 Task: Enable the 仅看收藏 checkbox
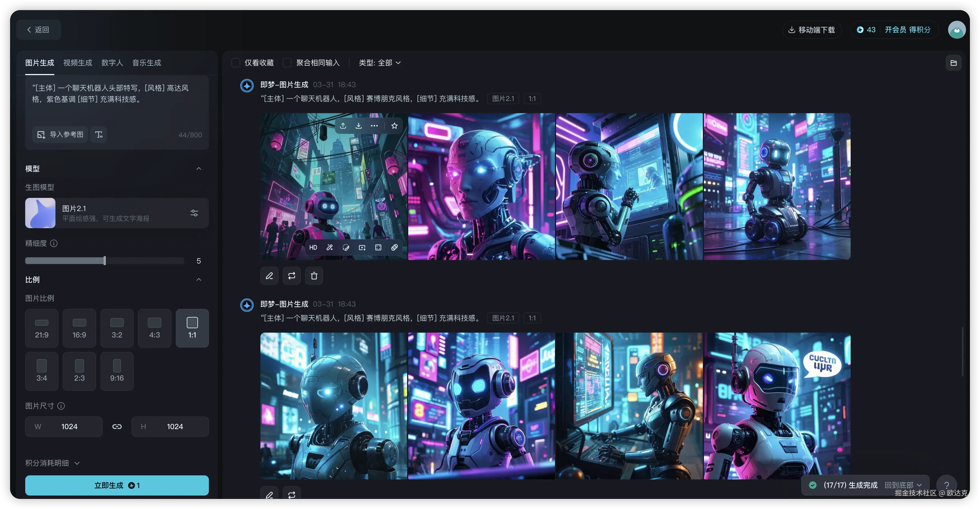click(x=236, y=63)
